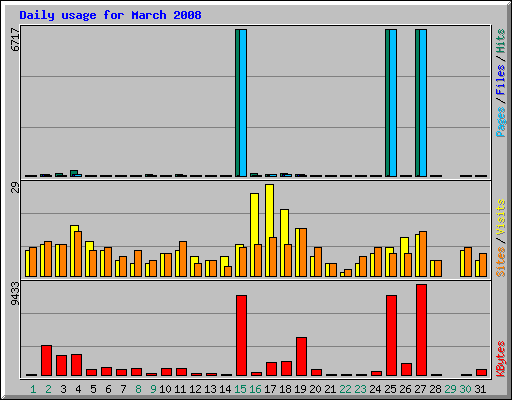512x400 pixels.
Task: Click the red "KBytes" legend label
Action: pyautogui.click(x=500, y=359)
